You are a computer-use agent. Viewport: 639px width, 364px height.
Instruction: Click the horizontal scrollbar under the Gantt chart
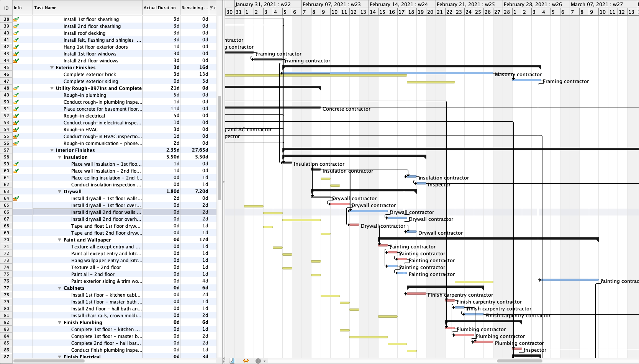(520, 361)
